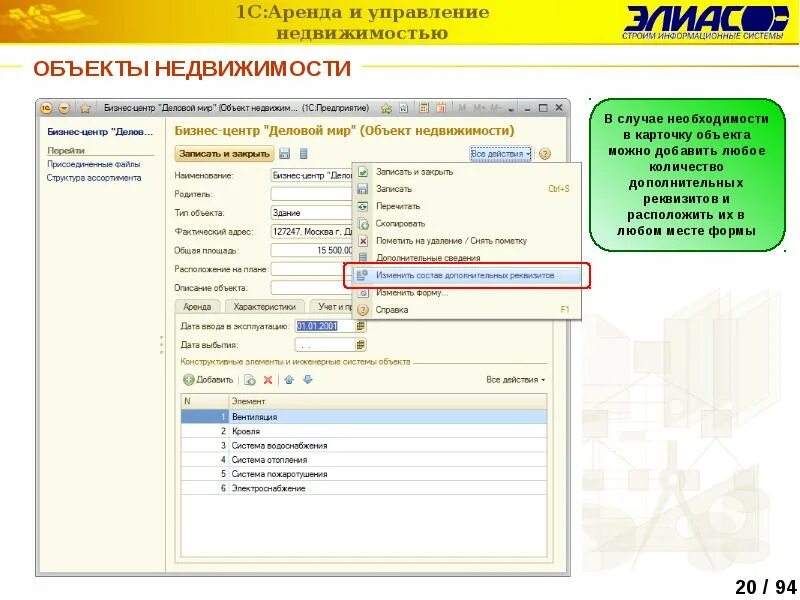The width and height of the screenshot is (800, 600).
Task: Click the 'Тип объекта' field with Здание
Action: point(311,213)
